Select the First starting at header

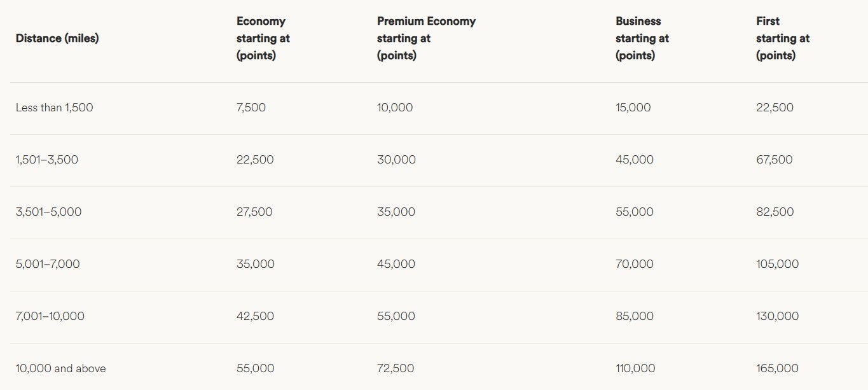(782, 38)
